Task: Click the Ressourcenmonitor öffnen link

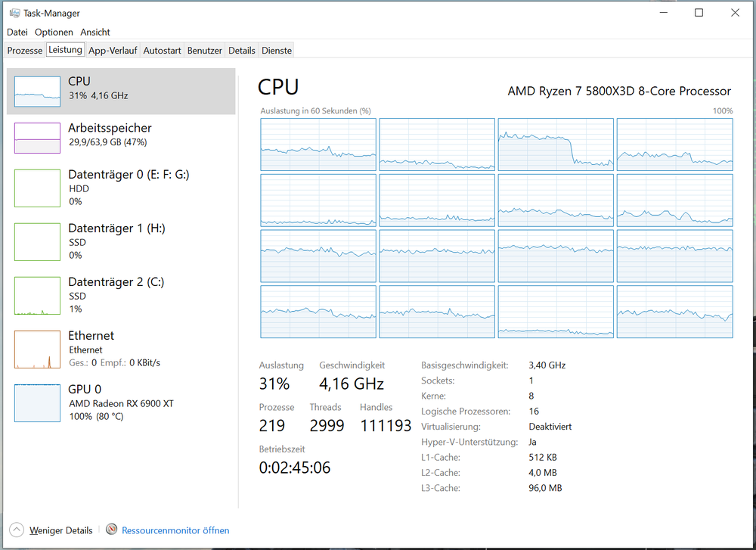Action: click(x=175, y=530)
